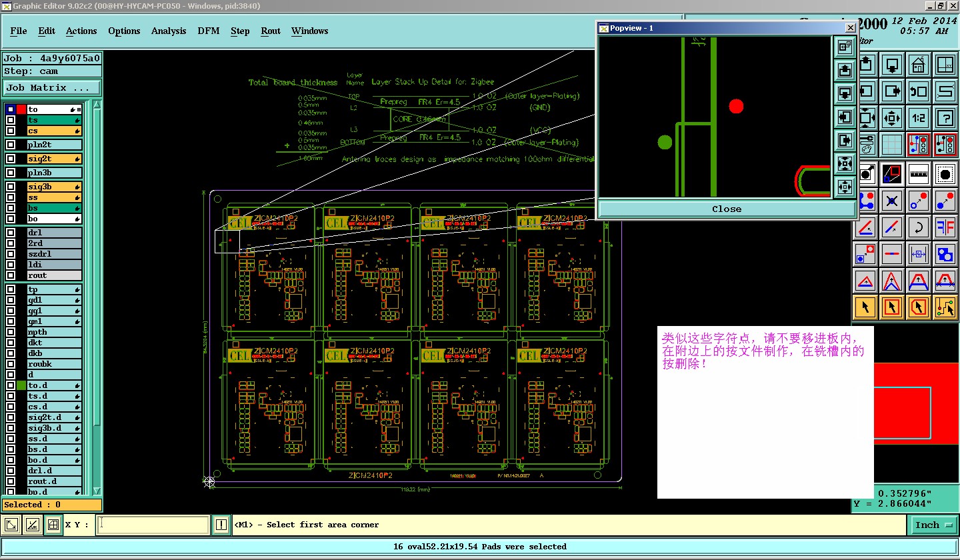The width and height of the screenshot is (960, 560).
Task: Click the pan down arrow icon
Action: [x=892, y=65]
